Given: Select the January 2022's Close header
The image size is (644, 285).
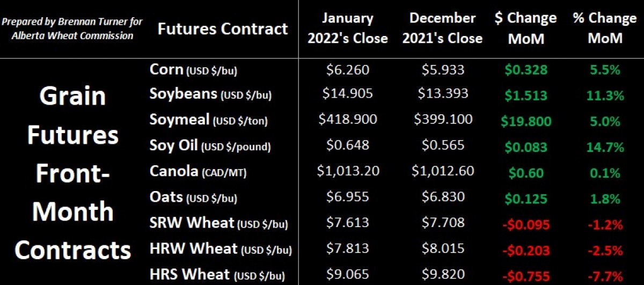Looking at the screenshot, I should 347,28.
